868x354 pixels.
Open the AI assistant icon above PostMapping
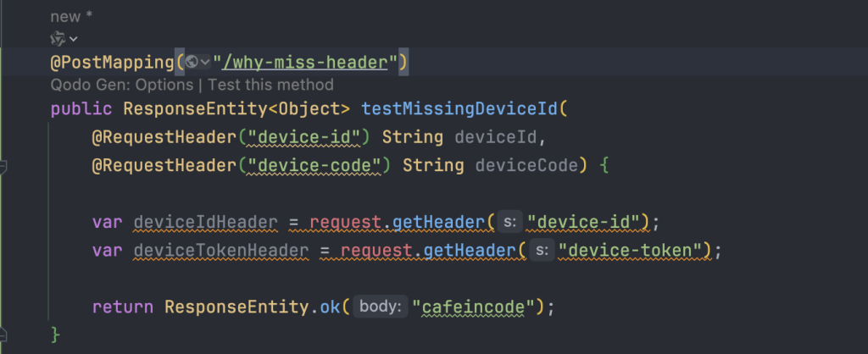point(58,39)
